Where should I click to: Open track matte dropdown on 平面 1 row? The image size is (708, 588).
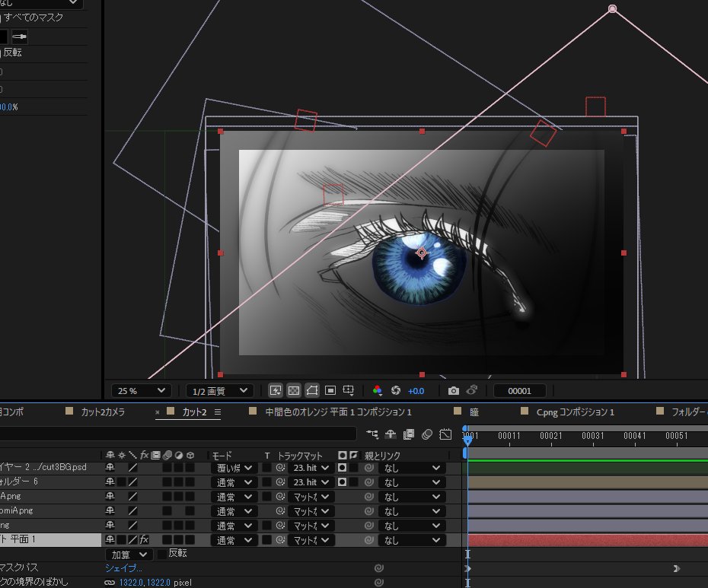[311, 540]
